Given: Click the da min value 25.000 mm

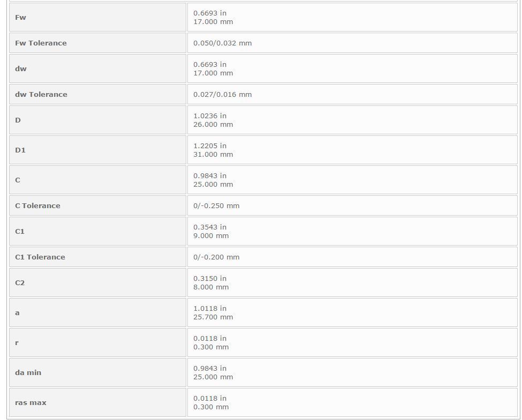Looking at the screenshot, I should click(213, 377).
